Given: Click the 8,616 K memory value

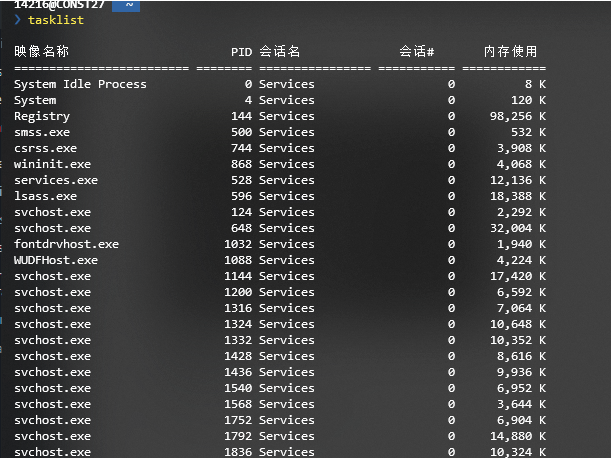Looking at the screenshot, I should coord(521,356).
